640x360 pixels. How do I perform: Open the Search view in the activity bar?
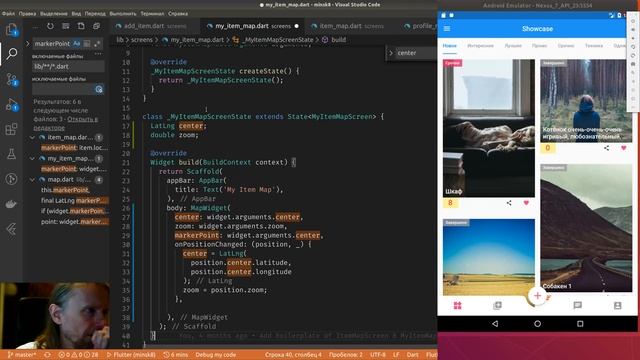(11, 53)
